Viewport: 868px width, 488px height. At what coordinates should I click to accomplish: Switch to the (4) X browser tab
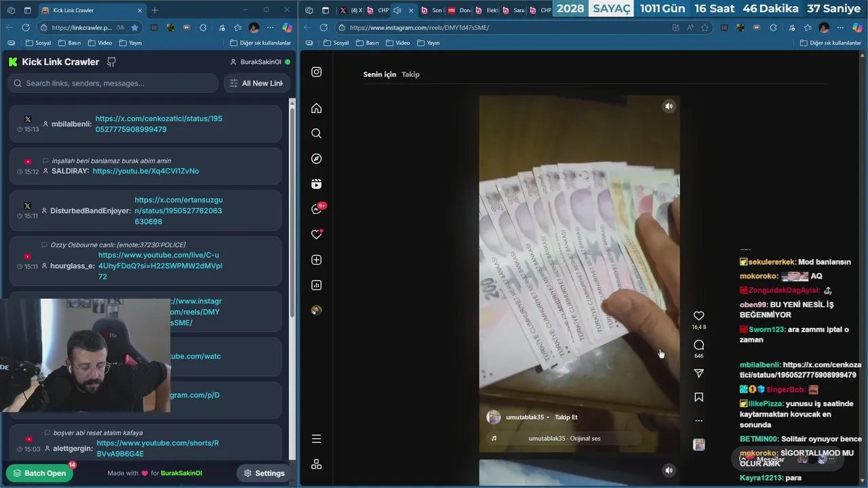tap(351, 10)
